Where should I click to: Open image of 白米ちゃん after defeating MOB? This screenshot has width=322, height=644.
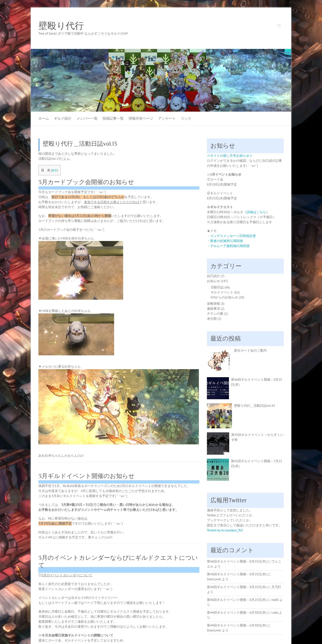point(76,334)
